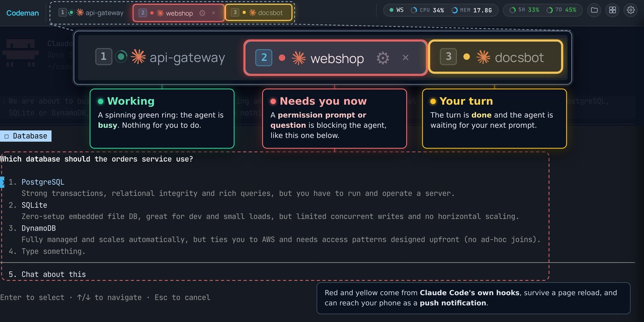Choose option 1. PostgreSQL
This screenshot has height=322, width=644.
point(36,182)
